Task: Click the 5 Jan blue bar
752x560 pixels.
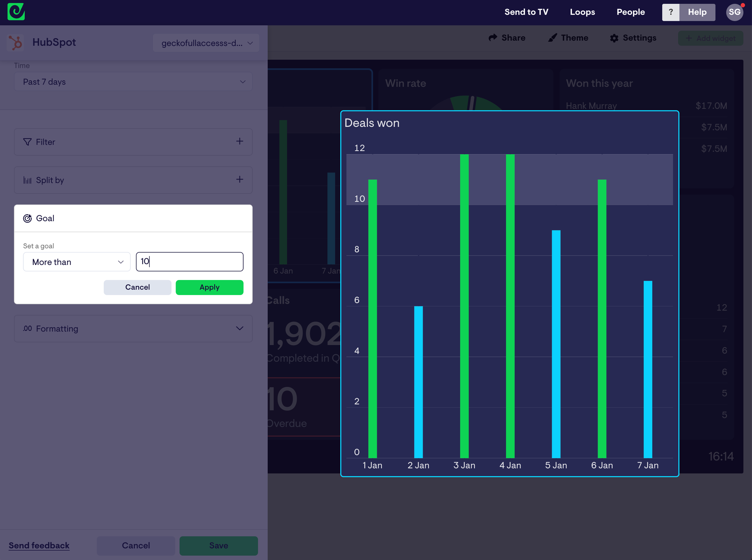Action: (x=556, y=344)
